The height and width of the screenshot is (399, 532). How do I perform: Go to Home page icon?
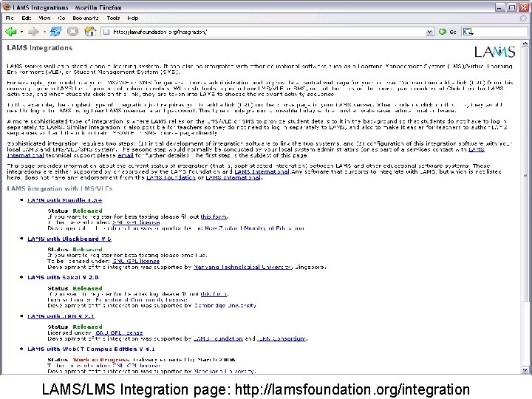tap(90, 32)
